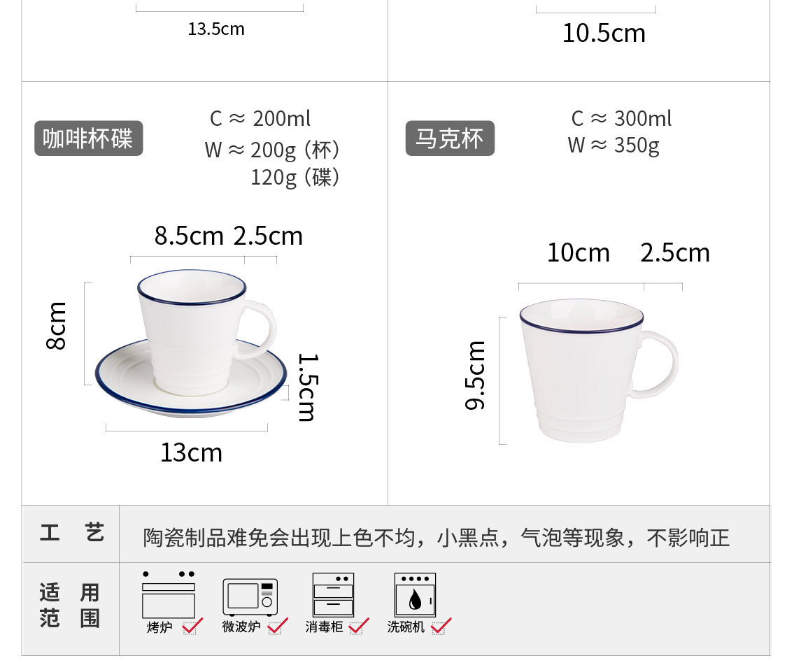The image size is (787, 672).
Task: Click the microwave (微波炉) icon
Action: point(250,597)
